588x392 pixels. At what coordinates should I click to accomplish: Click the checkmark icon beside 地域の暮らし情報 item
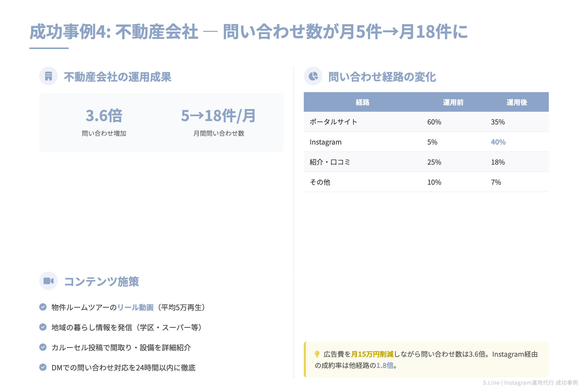pyautogui.click(x=43, y=328)
